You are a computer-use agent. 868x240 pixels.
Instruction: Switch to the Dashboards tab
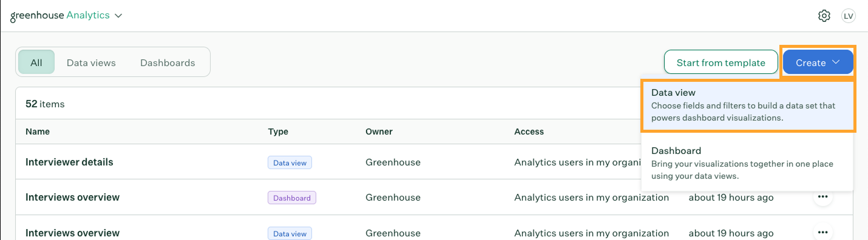168,62
